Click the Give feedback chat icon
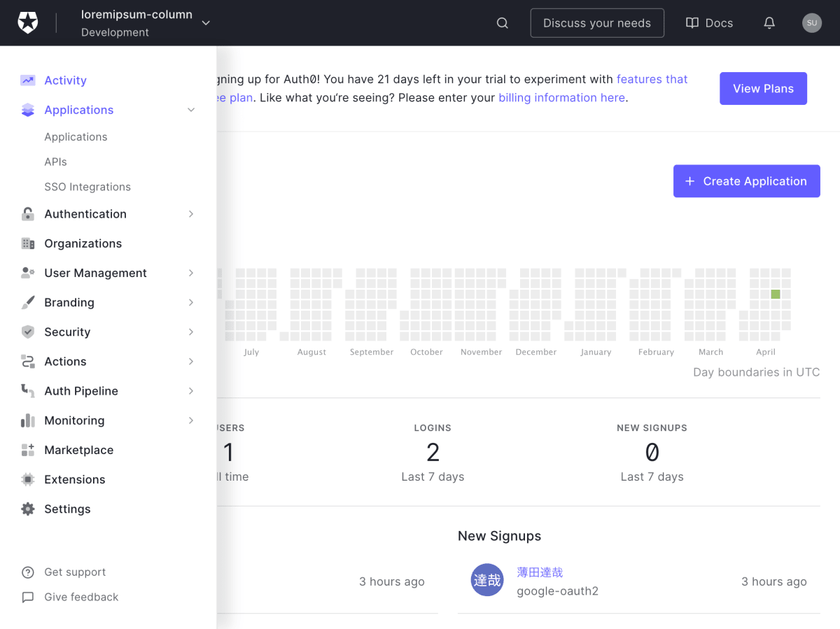Screen dimensions: 840x629 point(28,598)
